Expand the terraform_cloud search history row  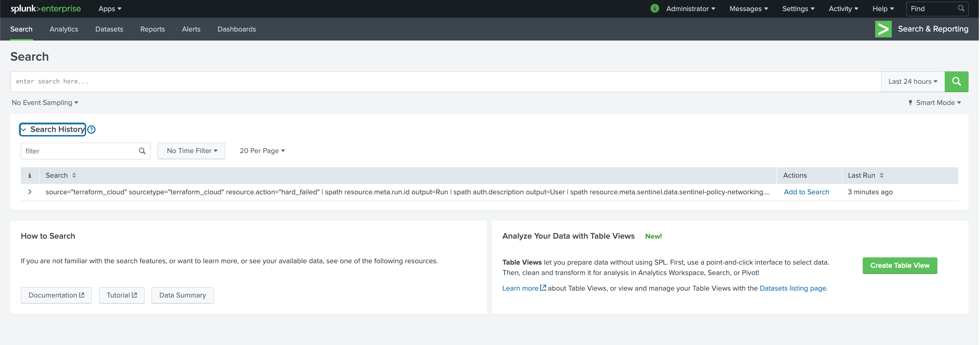(x=30, y=192)
